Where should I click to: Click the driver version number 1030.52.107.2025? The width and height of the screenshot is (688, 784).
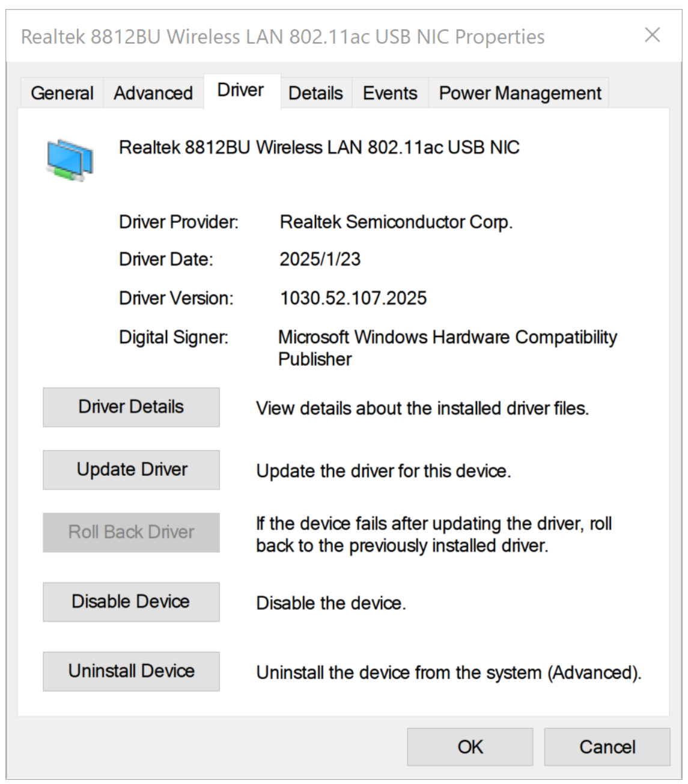(353, 298)
